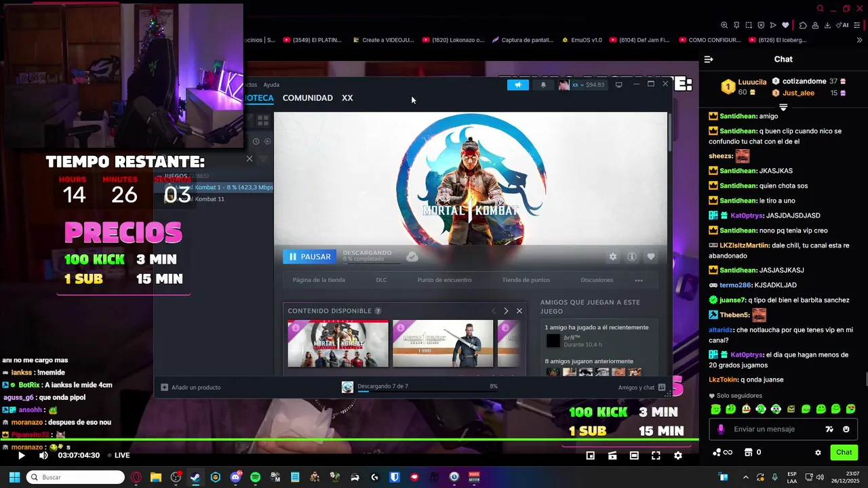Show next available content arrow
This screenshot has height=488, width=868.
[506, 311]
